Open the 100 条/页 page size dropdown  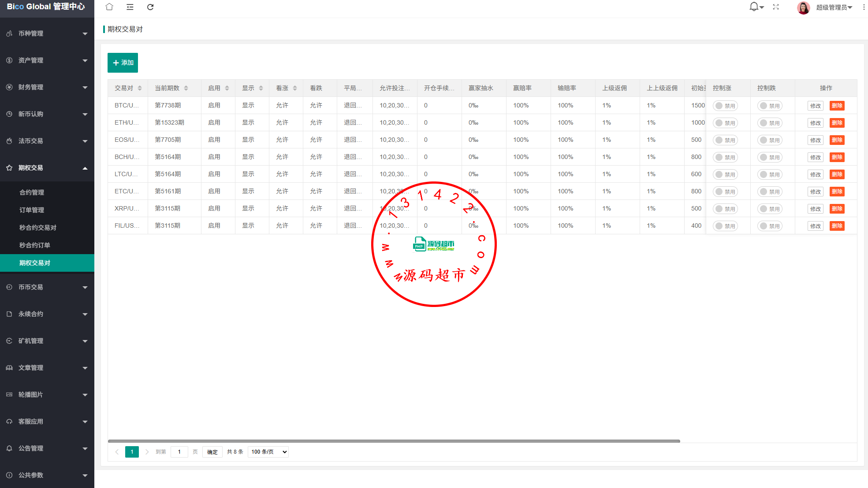268,452
